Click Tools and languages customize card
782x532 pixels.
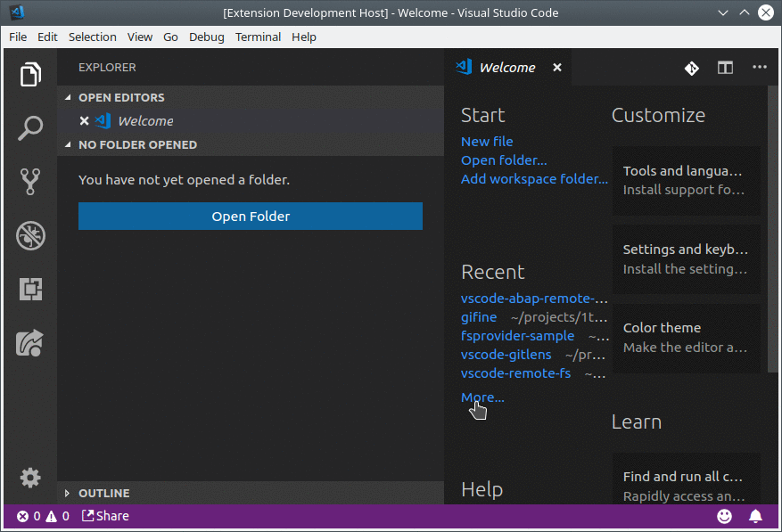687,181
